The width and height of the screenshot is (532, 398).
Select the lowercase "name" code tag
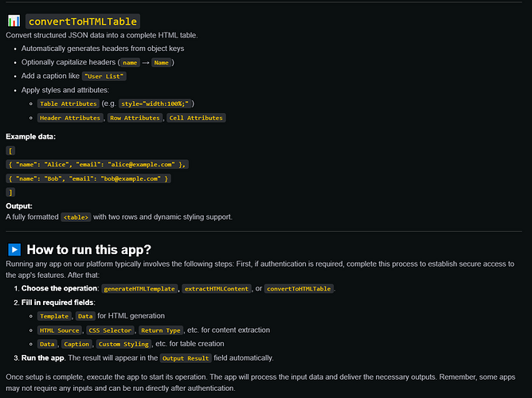point(130,62)
